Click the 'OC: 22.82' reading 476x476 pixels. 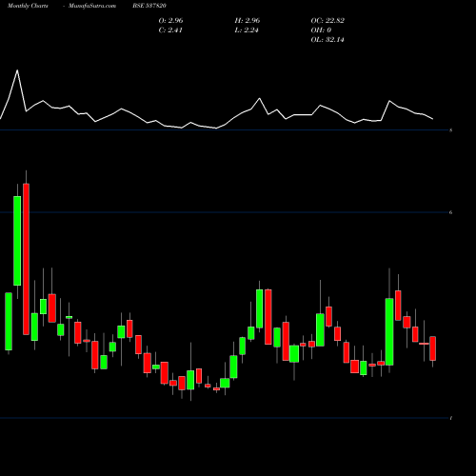point(327,21)
